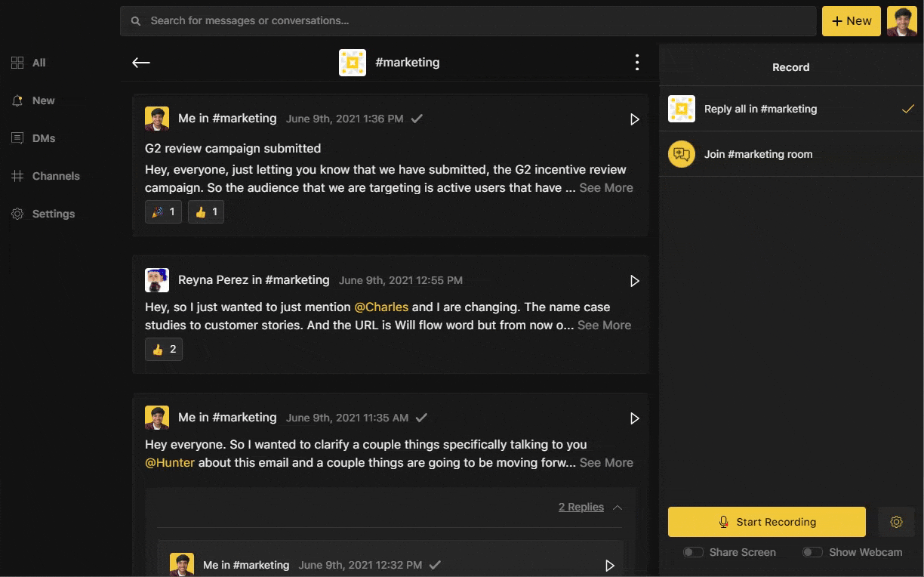Expand See More on the G2 review message
Image resolution: width=924 pixels, height=577 pixels.
click(x=606, y=187)
